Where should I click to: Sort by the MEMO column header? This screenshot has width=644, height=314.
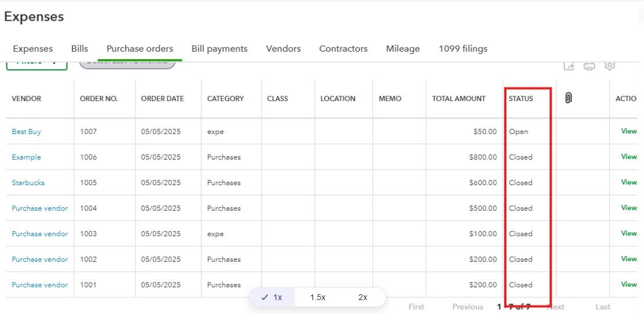(390, 99)
